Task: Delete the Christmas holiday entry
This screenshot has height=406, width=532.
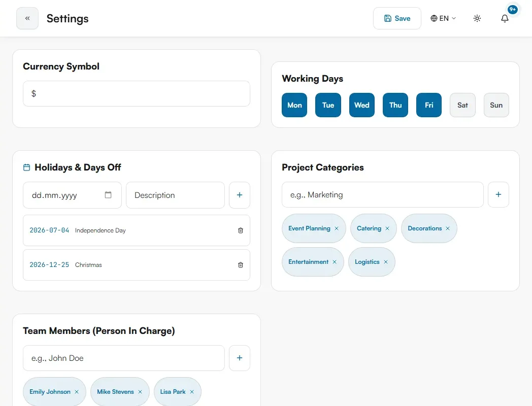Action: [x=241, y=265]
